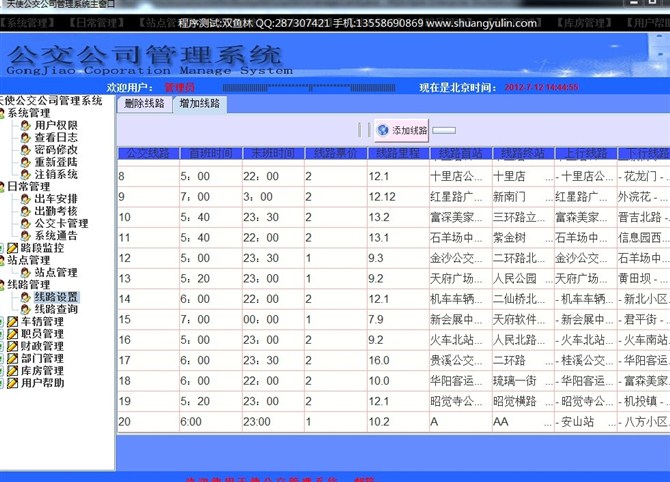Viewport: 670px width, 482px height.
Task: Sort by the 线路票价 column header
Action: click(x=335, y=153)
